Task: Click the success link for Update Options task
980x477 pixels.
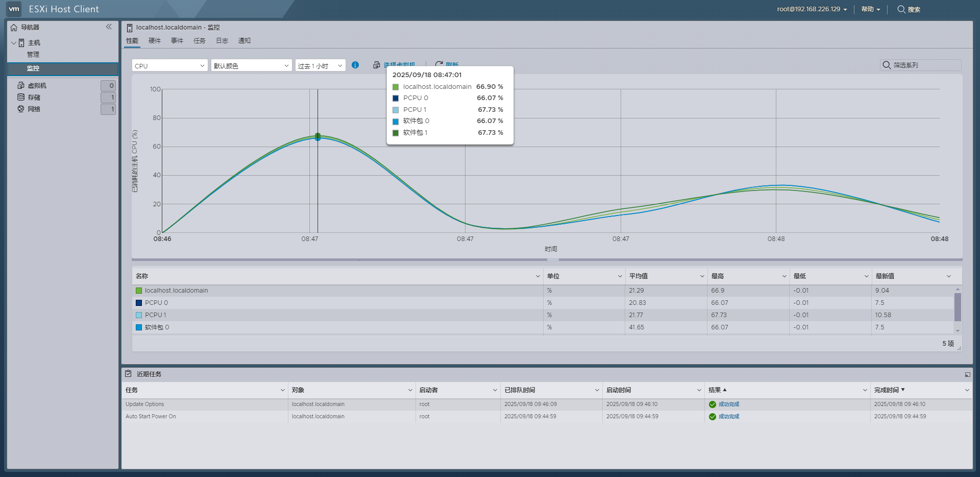Action: [728, 404]
